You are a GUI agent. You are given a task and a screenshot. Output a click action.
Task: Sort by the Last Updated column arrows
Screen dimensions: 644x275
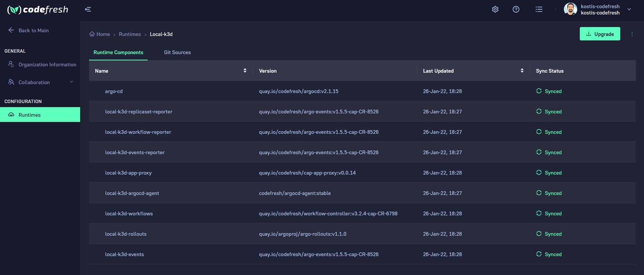pyautogui.click(x=522, y=71)
